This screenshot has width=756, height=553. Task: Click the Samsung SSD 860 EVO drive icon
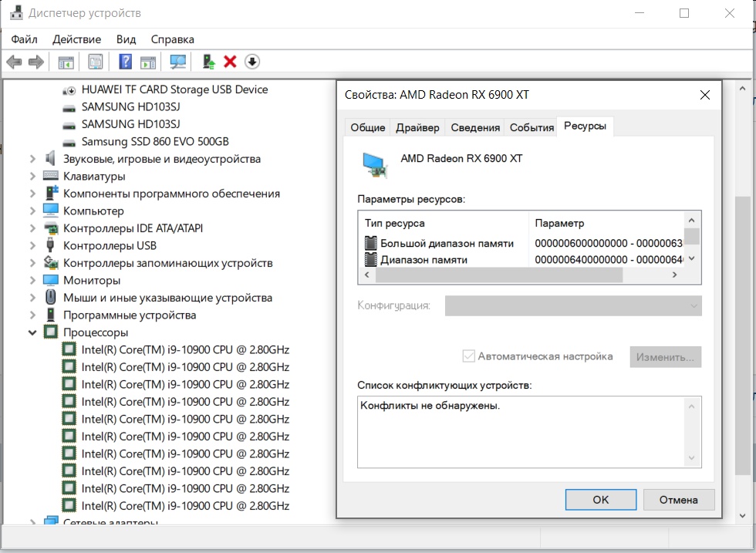click(x=69, y=142)
